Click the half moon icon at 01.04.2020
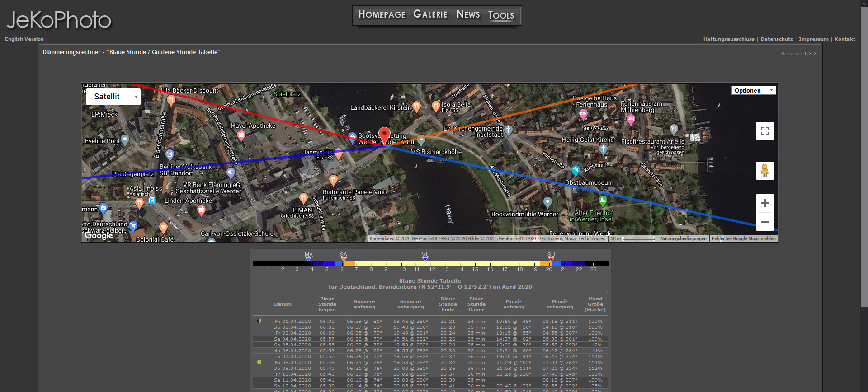This screenshot has height=392, width=868. (259, 321)
